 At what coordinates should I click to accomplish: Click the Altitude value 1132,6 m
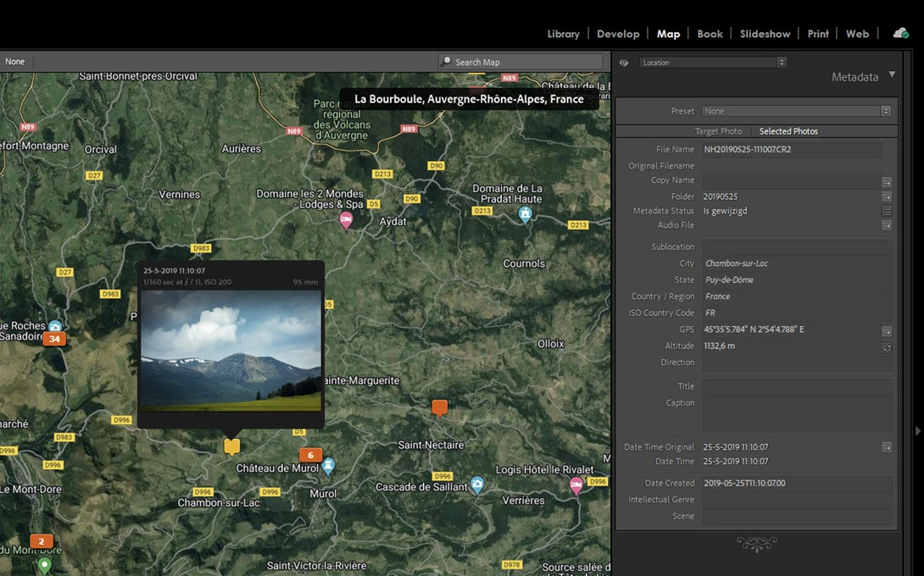point(719,346)
